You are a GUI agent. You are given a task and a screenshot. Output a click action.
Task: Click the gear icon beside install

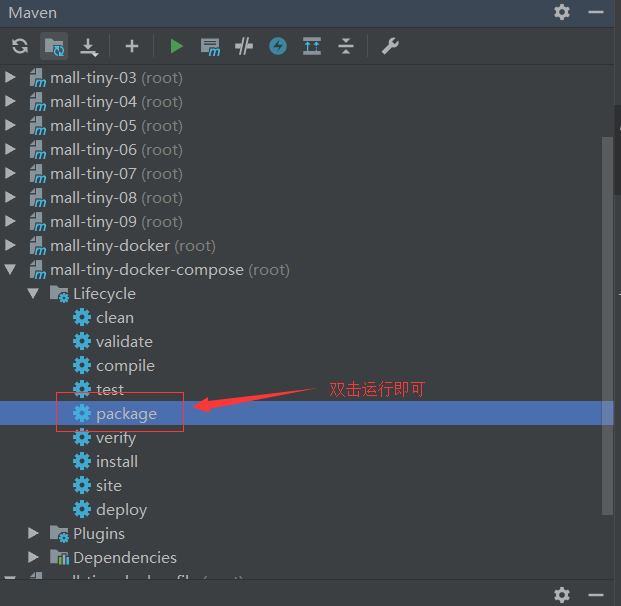pyautogui.click(x=82, y=461)
